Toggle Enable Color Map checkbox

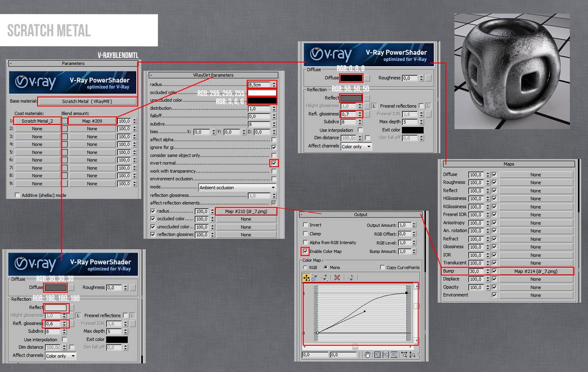tap(306, 251)
